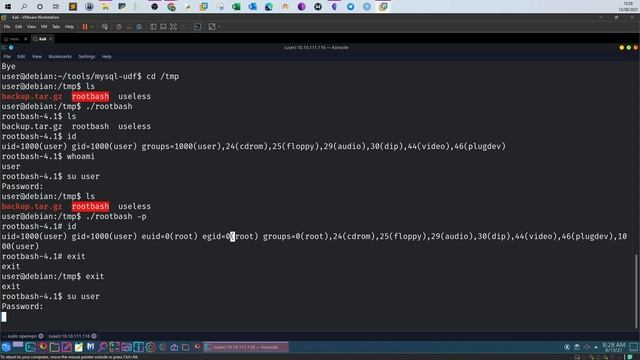Open Cortana circle in Windows taskbar
This screenshot has width=640, height=360.
pos(40,7)
